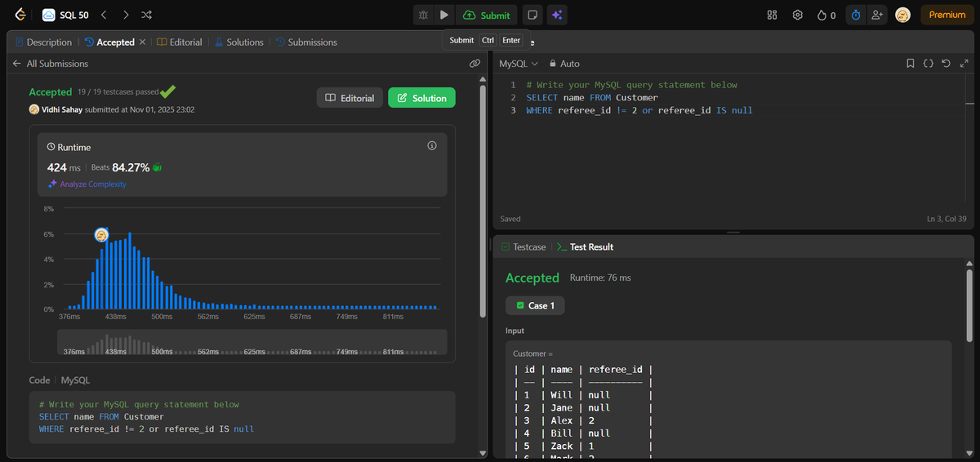Submit the solution

coord(487,15)
